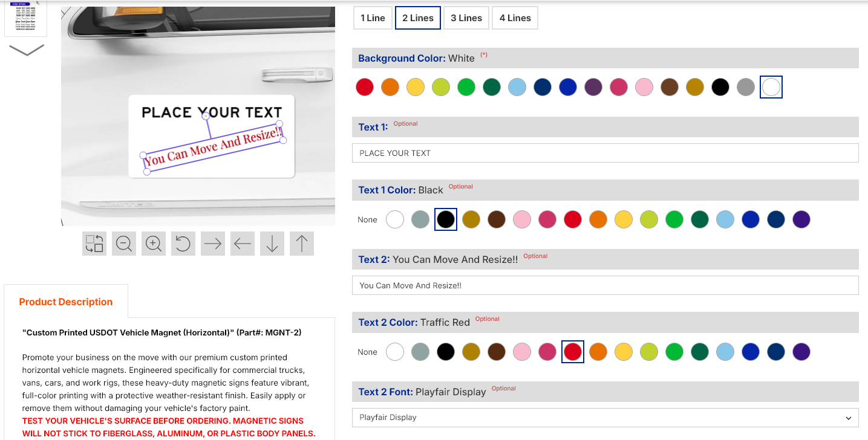
Task: Set Text 1 Color to white swatch
Action: point(395,219)
